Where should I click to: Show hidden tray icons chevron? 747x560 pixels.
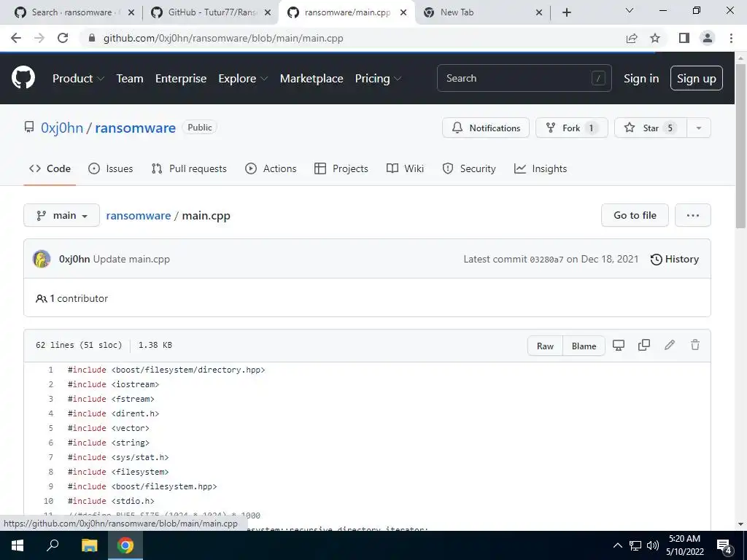[x=617, y=545]
